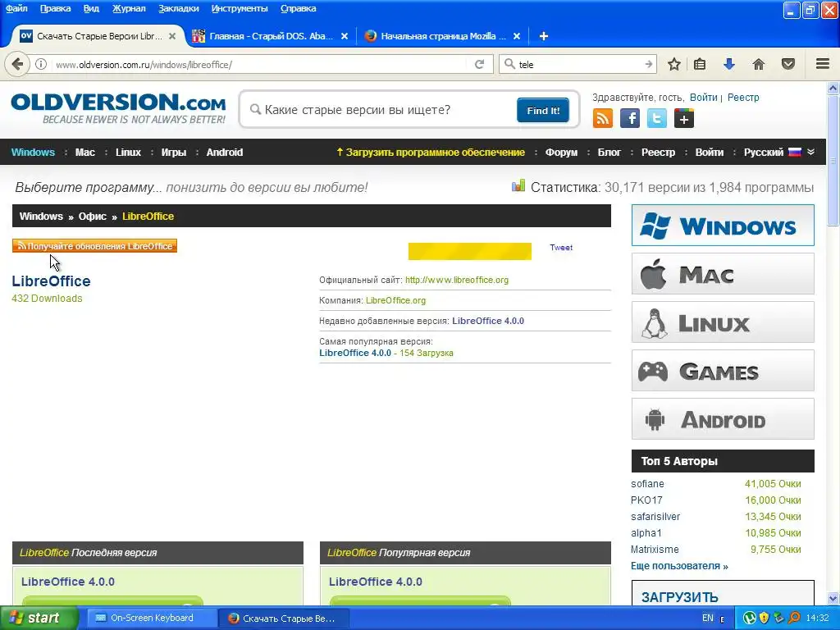This screenshot has height=630, width=840.
Task: Open the bookmarks list icon
Action: (700, 64)
